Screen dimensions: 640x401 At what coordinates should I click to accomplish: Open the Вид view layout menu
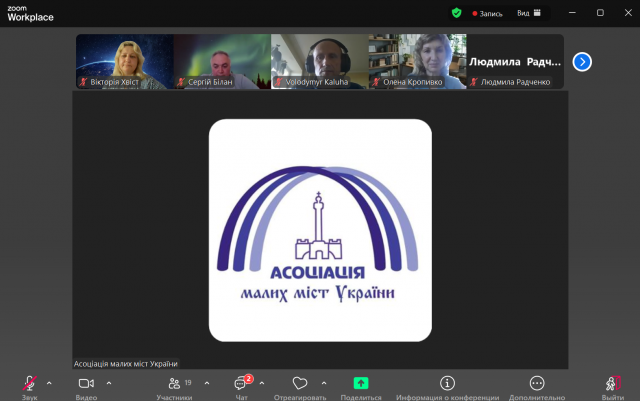[x=529, y=13]
